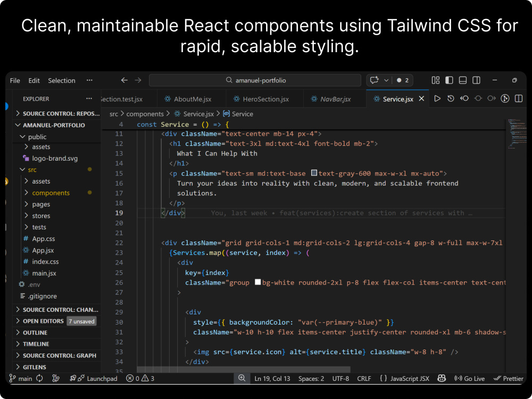The height and width of the screenshot is (399, 532).
Task: Expand Source Control Repositories section
Action: [x=57, y=114]
